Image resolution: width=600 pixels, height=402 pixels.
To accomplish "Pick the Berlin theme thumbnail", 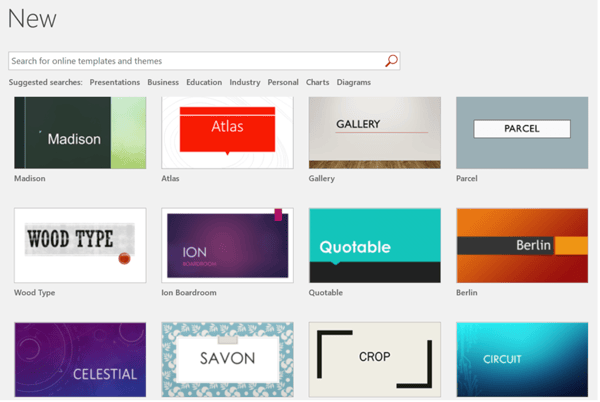I will (x=522, y=245).
